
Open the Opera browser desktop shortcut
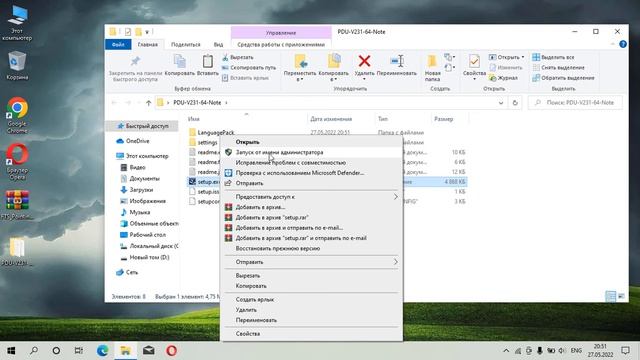[17, 162]
